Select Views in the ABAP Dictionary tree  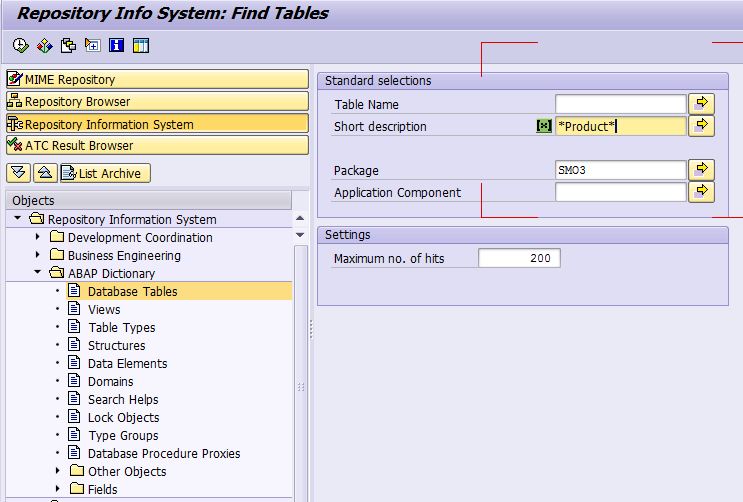[x=104, y=309]
